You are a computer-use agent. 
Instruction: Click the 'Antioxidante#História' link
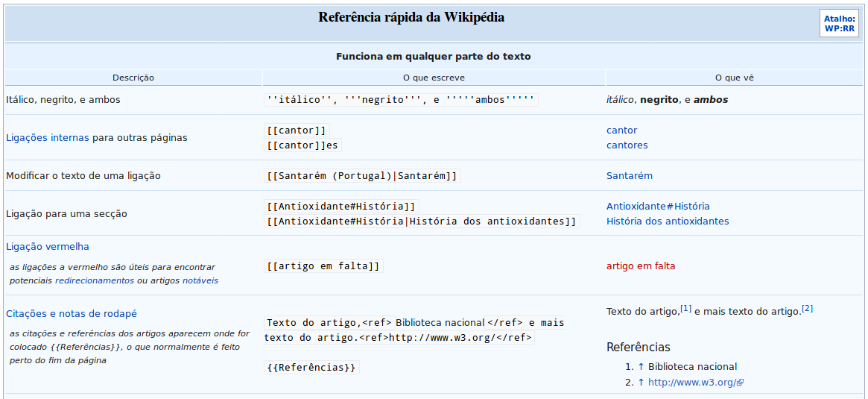click(x=658, y=207)
